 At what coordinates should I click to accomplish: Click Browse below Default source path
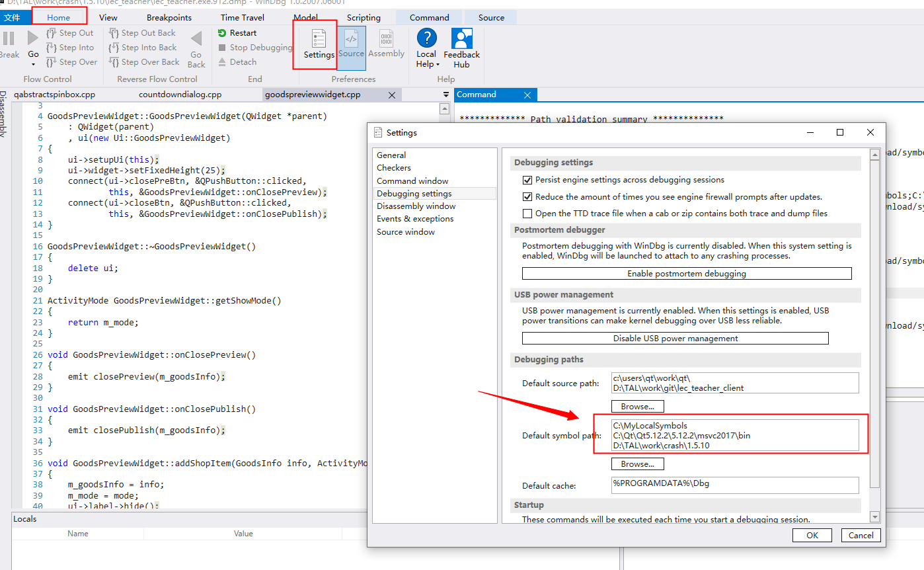click(638, 406)
